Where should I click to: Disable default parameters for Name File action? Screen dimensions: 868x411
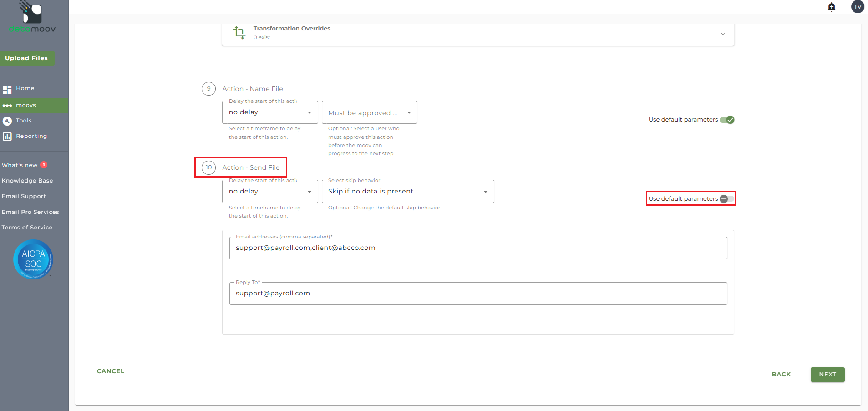tap(727, 120)
